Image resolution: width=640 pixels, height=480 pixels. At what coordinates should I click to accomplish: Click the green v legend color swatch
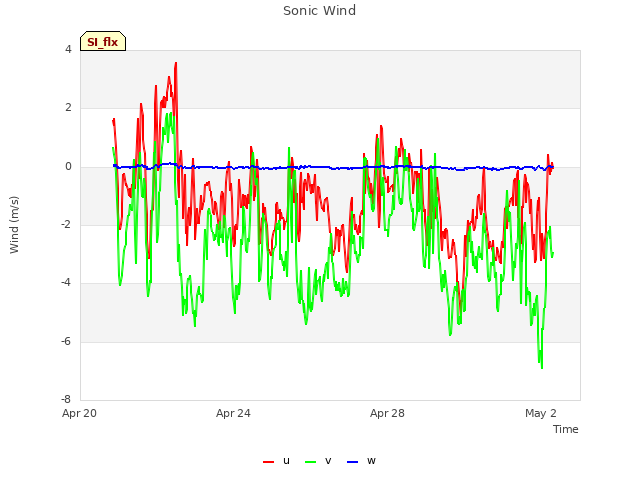click(x=311, y=462)
